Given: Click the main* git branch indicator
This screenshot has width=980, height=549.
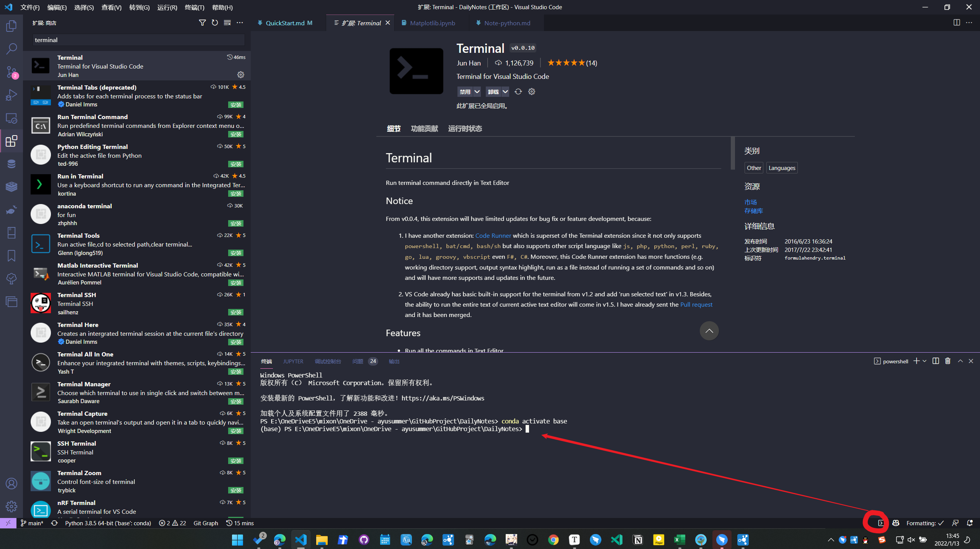Looking at the screenshot, I should tap(32, 523).
